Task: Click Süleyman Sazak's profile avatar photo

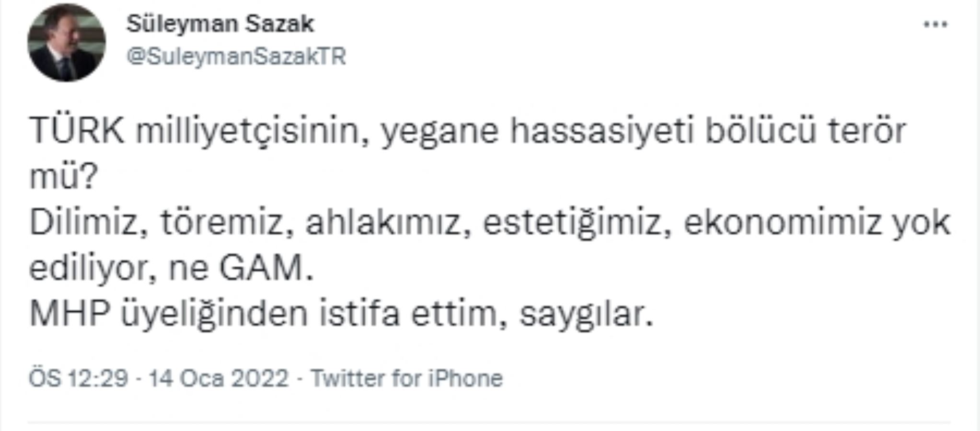Action: coord(67,42)
